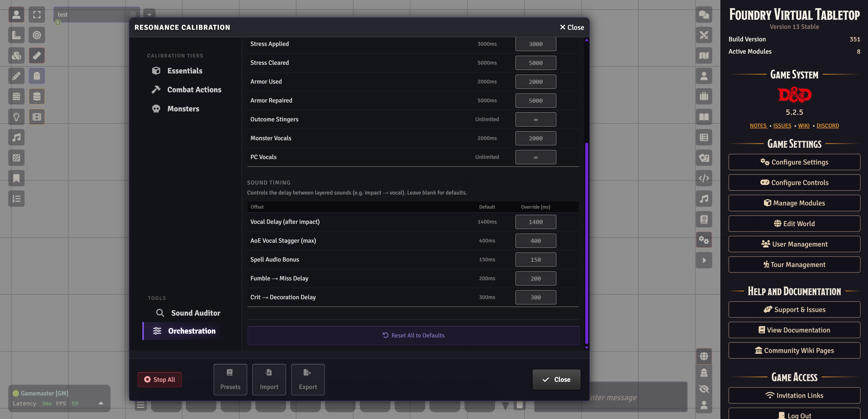Screen dimensions: 868x419
Task: Open Tile Controls in scene toolbar
Action: [16, 55]
